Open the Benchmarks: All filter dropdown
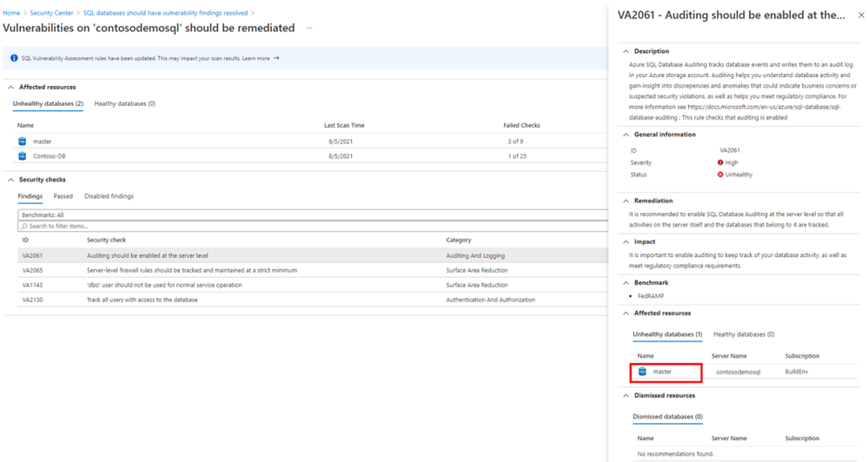 [313, 214]
